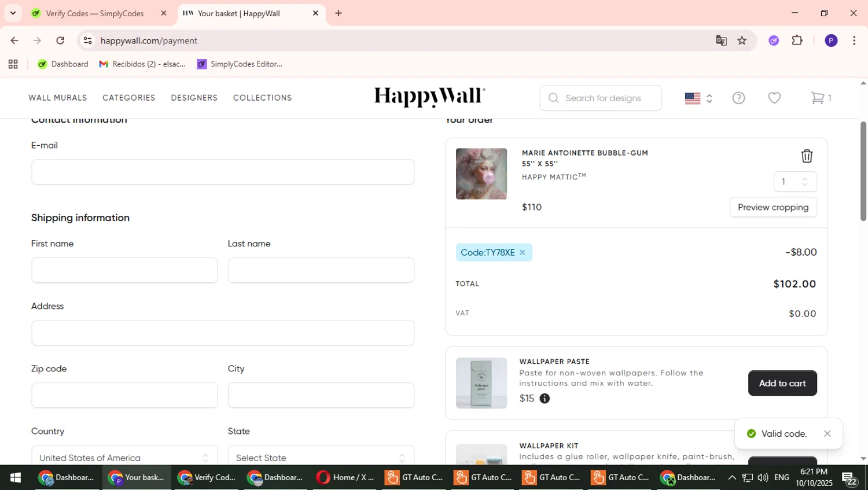Click the US flag country icon
Image resolution: width=868 pixels, height=490 pixels.
click(693, 98)
